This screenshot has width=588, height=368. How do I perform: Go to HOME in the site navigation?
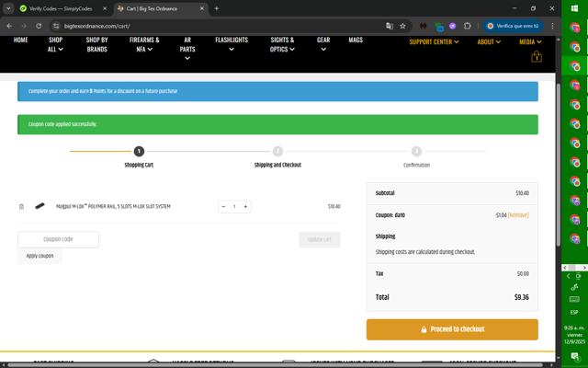click(20, 40)
